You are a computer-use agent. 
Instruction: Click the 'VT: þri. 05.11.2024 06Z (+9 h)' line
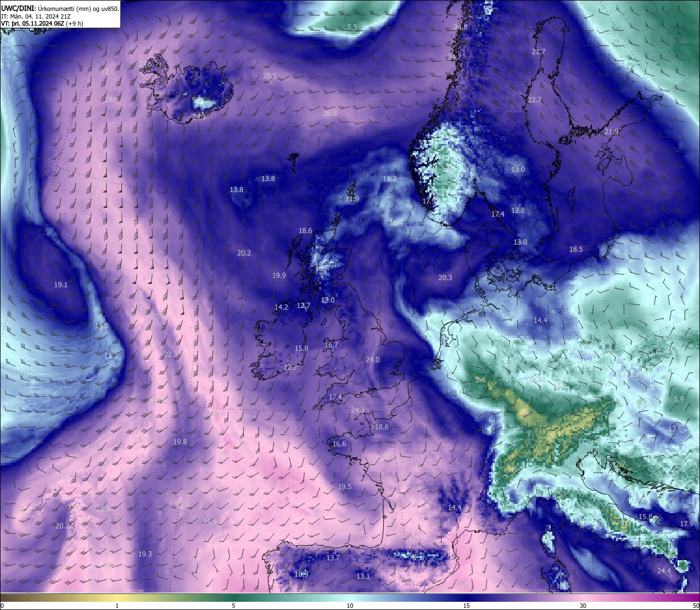tap(42, 24)
